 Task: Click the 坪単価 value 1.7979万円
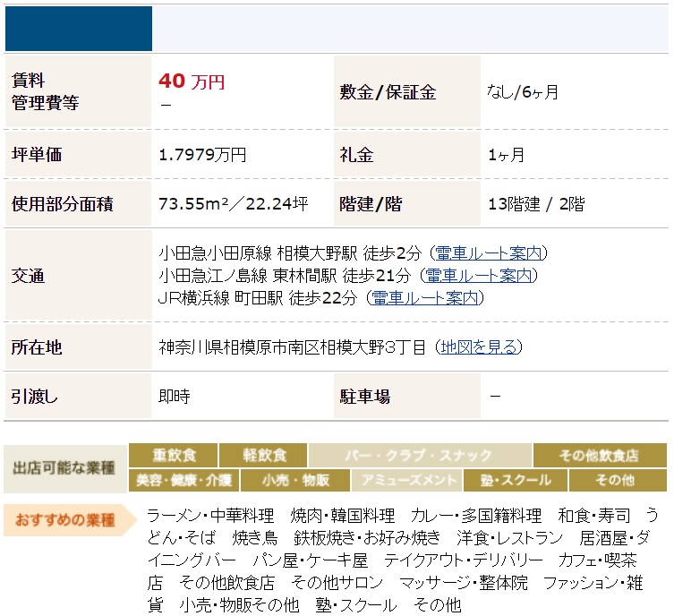pyautogui.click(x=202, y=155)
